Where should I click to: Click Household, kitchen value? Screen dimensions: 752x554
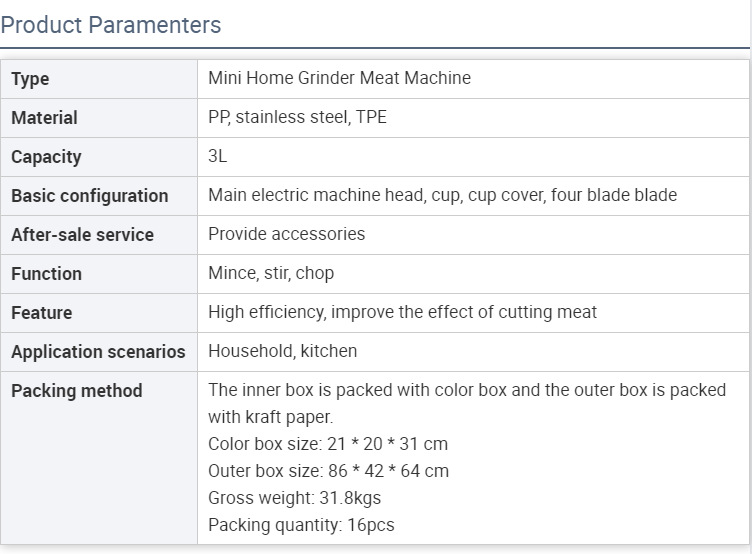(x=282, y=351)
